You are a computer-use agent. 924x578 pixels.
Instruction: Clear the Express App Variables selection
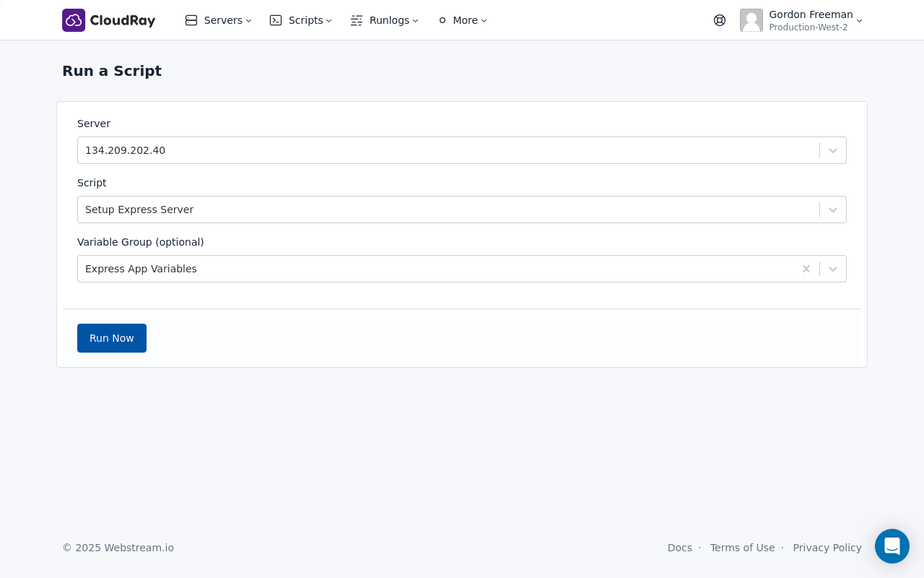point(806,269)
